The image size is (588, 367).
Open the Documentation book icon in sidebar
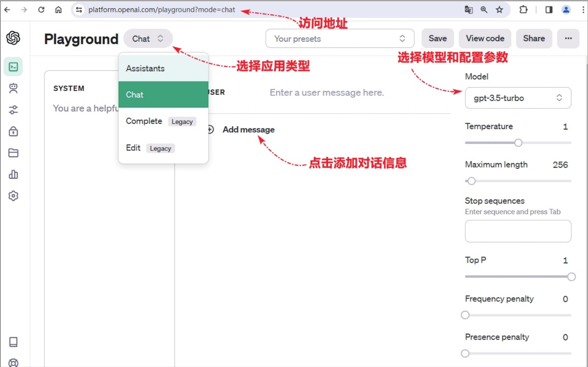pos(13,342)
